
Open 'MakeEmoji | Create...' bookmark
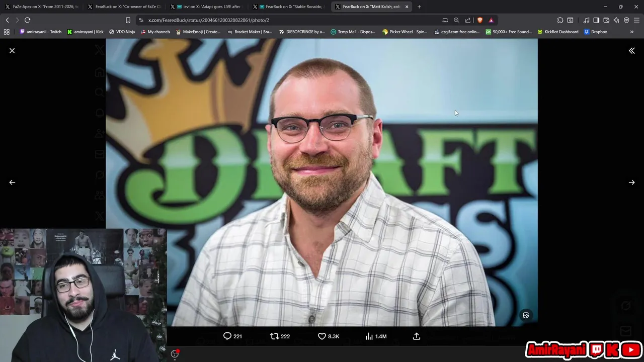pyautogui.click(x=198, y=32)
